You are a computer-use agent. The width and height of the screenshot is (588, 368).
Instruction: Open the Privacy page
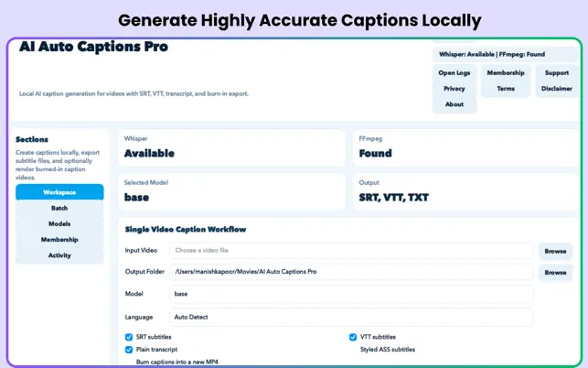(454, 89)
